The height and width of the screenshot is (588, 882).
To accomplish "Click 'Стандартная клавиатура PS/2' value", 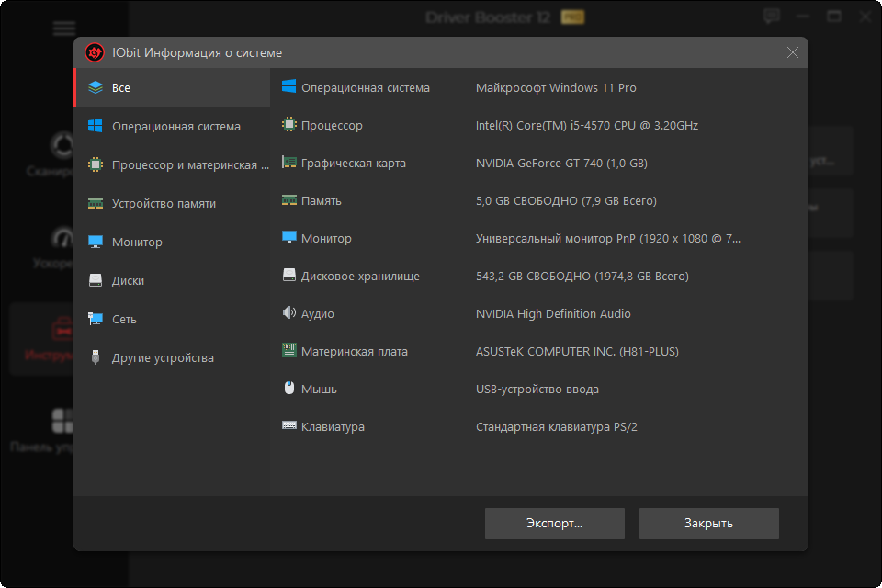I will [557, 427].
